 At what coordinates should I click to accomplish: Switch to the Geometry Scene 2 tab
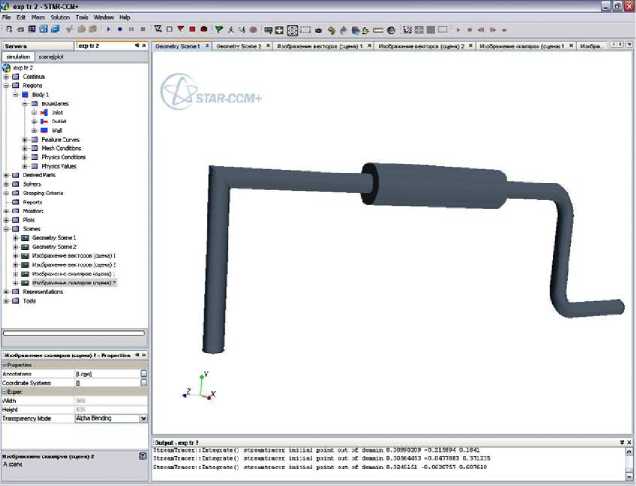click(238, 46)
